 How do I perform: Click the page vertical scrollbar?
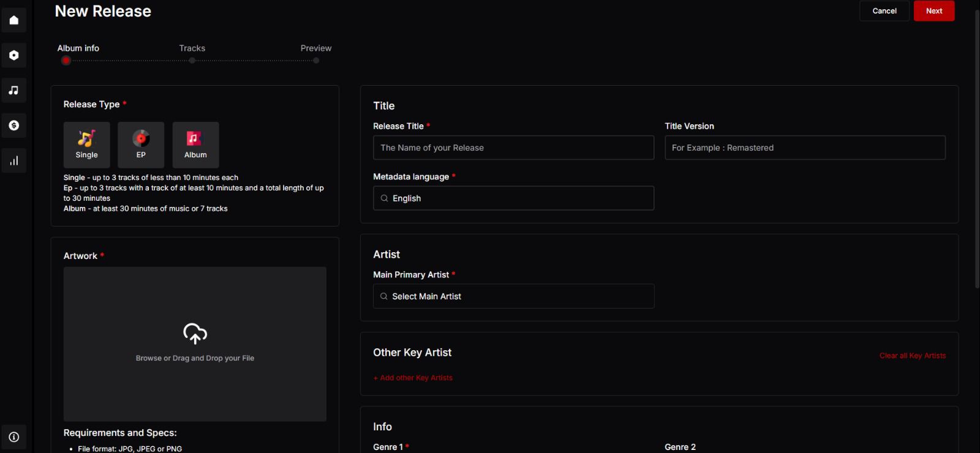coord(977,147)
